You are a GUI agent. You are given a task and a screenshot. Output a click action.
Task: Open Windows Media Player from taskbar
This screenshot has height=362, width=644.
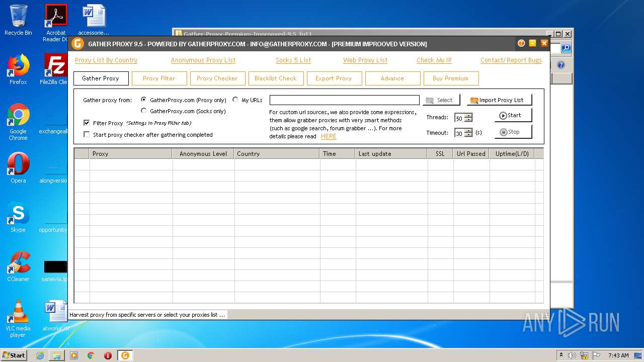click(74, 355)
